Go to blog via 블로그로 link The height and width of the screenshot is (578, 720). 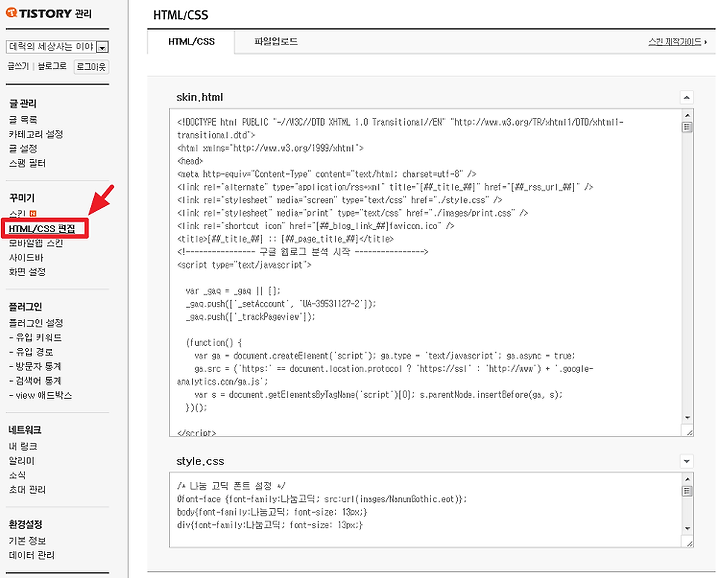point(52,66)
